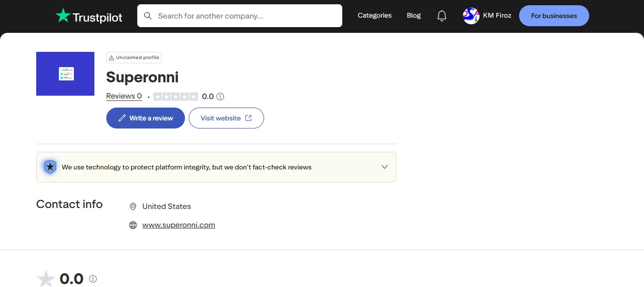Click the empty star rating row
Image resolution: width=644 pixels, height=287 pixels.
[175, 97]
